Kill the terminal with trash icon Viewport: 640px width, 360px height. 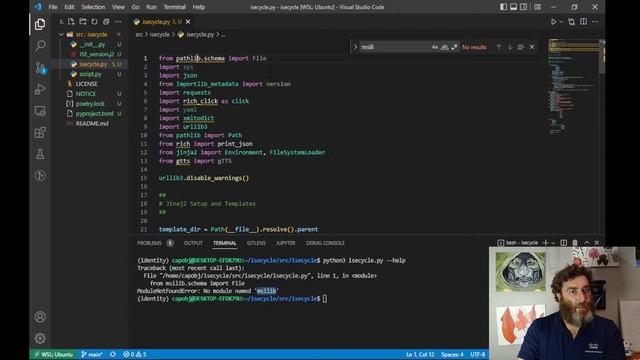pyautogui.click(x=575, y=243)
